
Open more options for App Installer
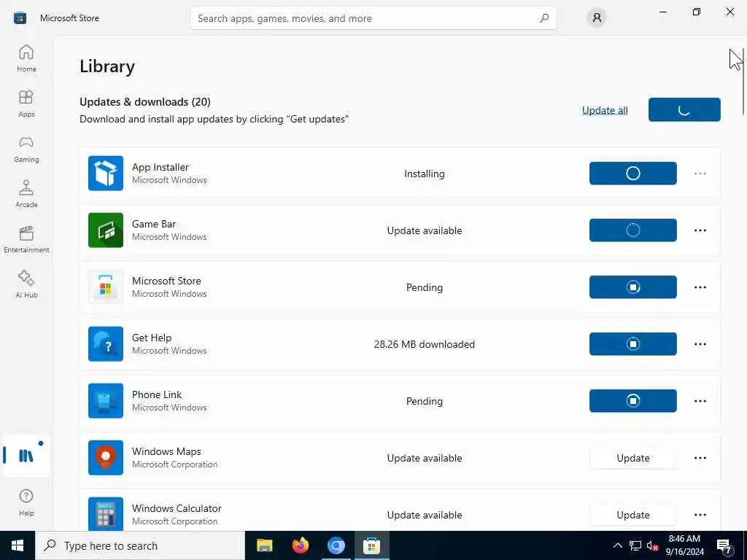click(700, 174)
